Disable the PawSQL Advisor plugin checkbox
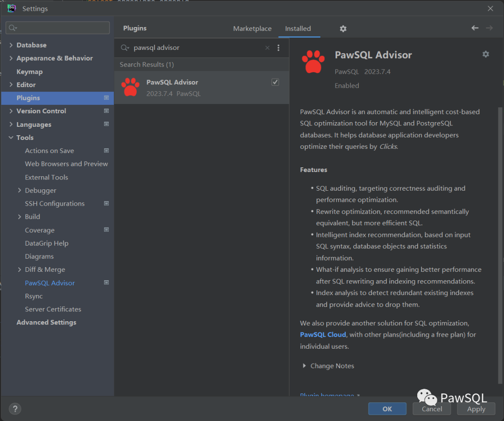 click(x=275, y=82)
